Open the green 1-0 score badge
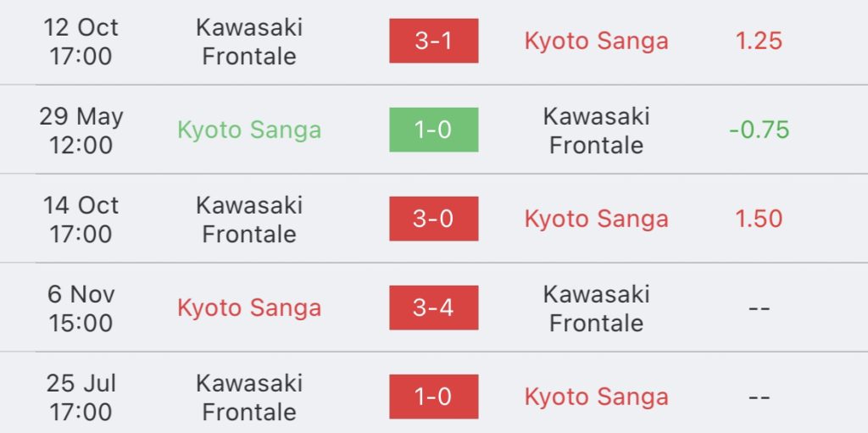The image size is (868, 433). click(433, 130)
